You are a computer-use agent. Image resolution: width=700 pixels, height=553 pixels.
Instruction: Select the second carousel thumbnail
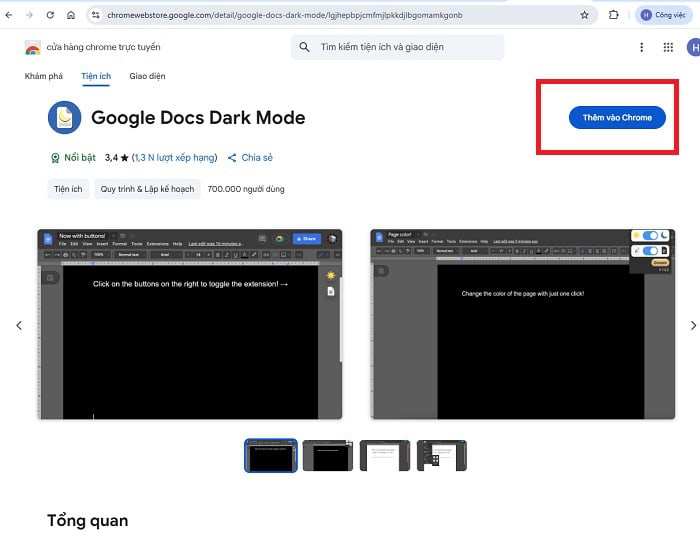[x=328, y=456]
